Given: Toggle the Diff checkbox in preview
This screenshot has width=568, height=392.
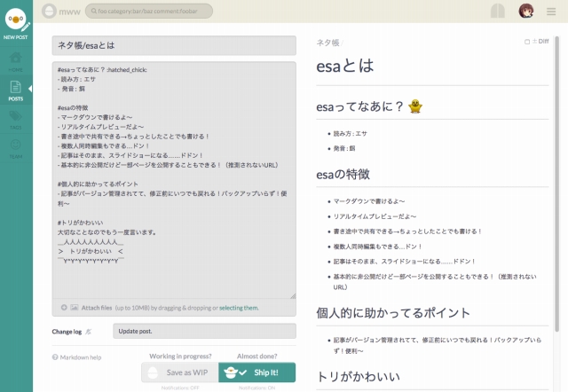Looking at the screenshot, I should pyautogui.click(x=527, y=42).
